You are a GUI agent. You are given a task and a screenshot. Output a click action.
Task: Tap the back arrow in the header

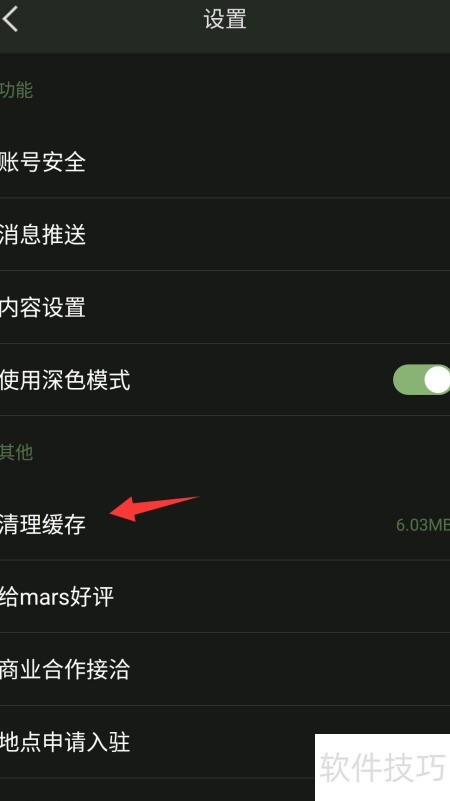point(10,19)
